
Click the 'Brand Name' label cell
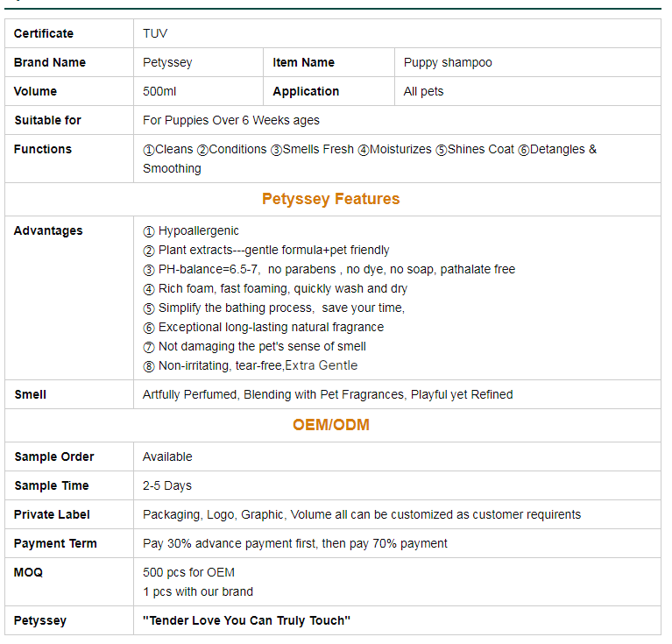click(50, 62)
